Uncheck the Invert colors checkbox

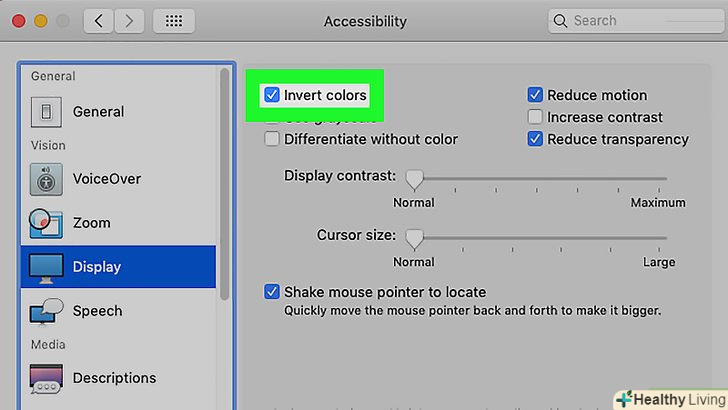pyautogui.click(x=272, y=95)
